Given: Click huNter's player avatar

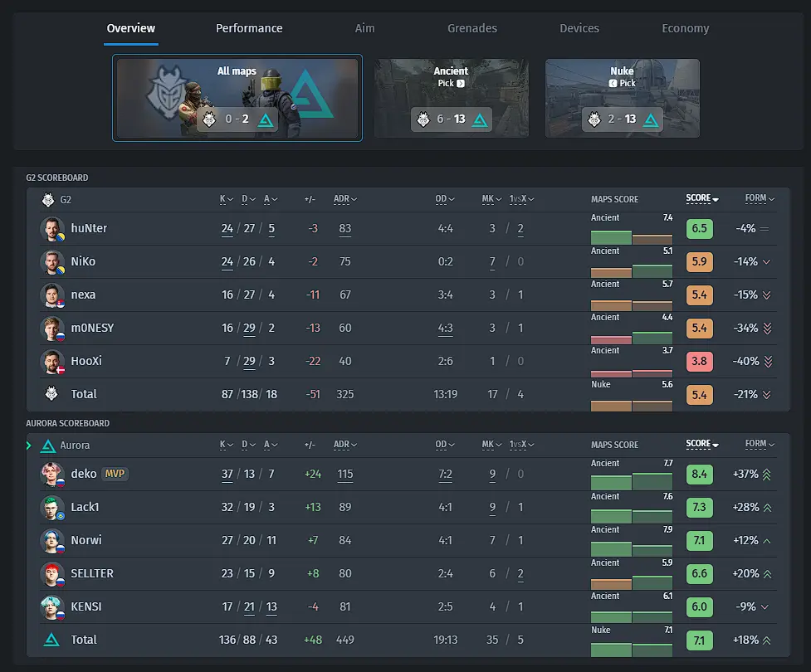Looking at the screenshot, I should (x=52, y=229).
